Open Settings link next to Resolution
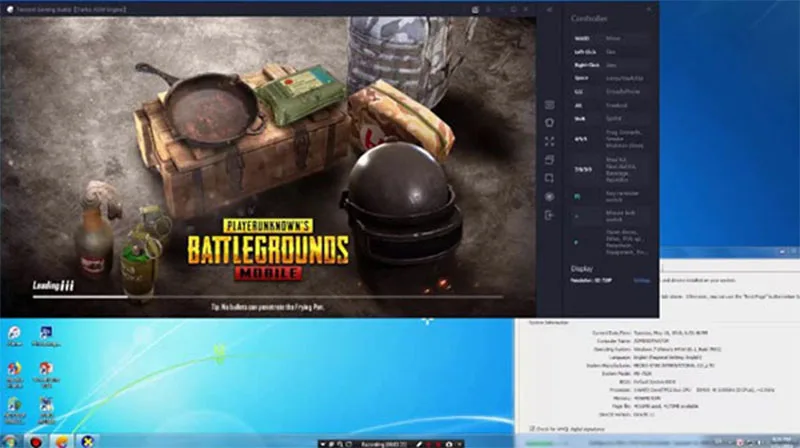 pos(641,281)
